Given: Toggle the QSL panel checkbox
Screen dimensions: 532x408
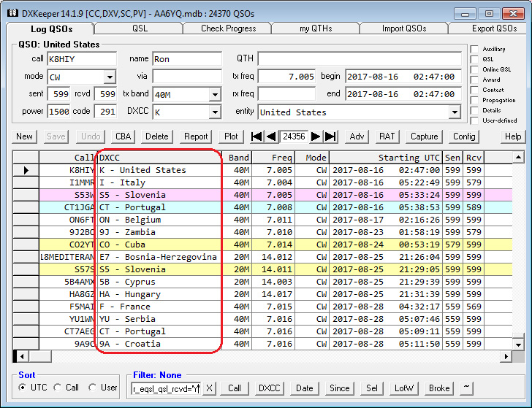Looking at the screenshot, I should (x=474, y=59).
